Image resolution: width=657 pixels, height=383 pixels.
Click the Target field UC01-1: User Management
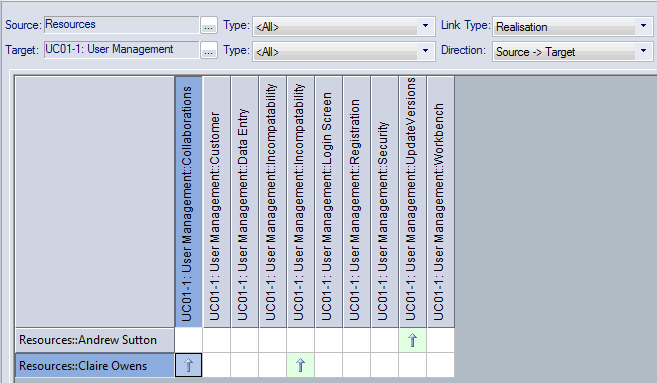121,49
